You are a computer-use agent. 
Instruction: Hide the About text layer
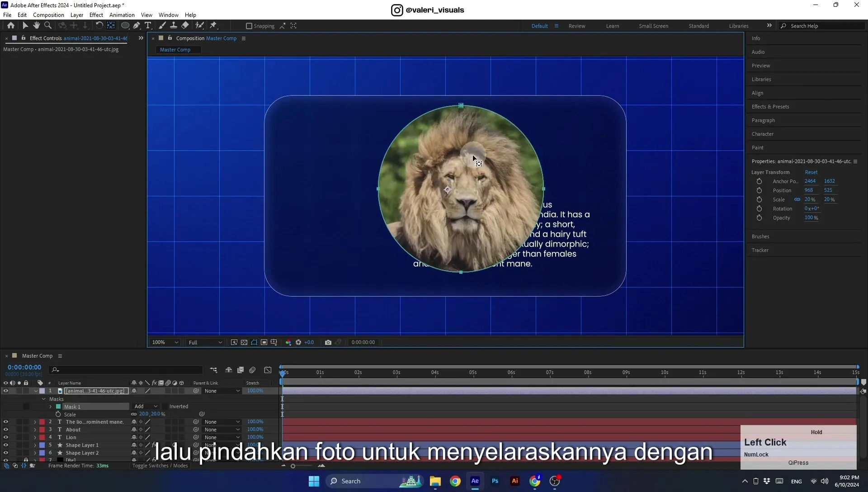click(x=6, y=430)
